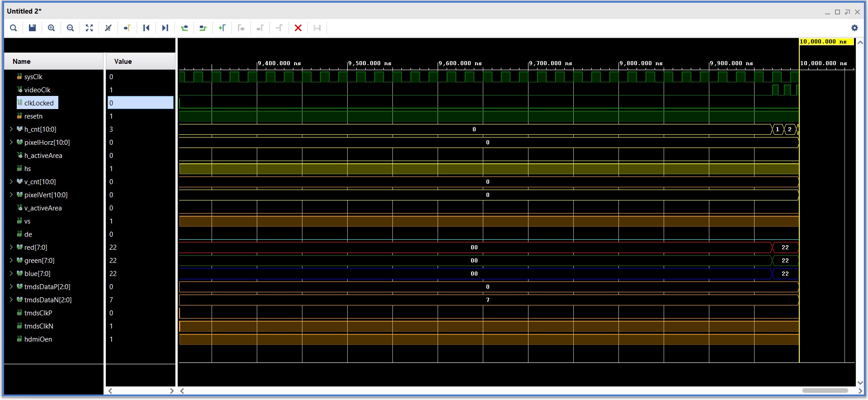
Task: Expand the tmdsDataN[2:0] bus
Action: pos(11,300)
